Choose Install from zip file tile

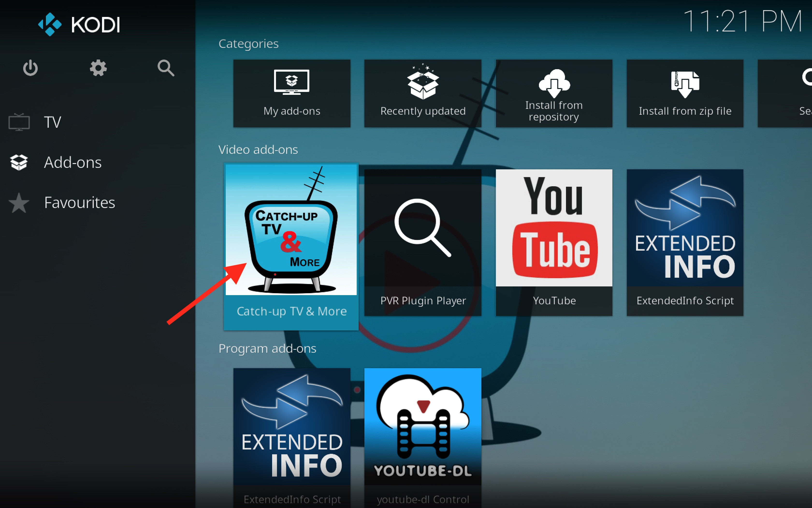coord(685,93)
